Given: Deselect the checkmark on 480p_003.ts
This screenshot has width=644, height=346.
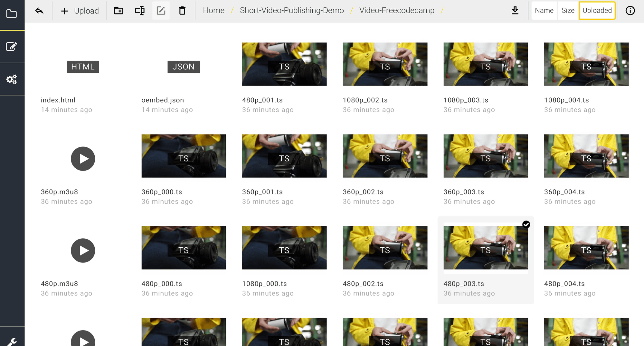Looking at the screenshot, I should click(x=526, y=224).
